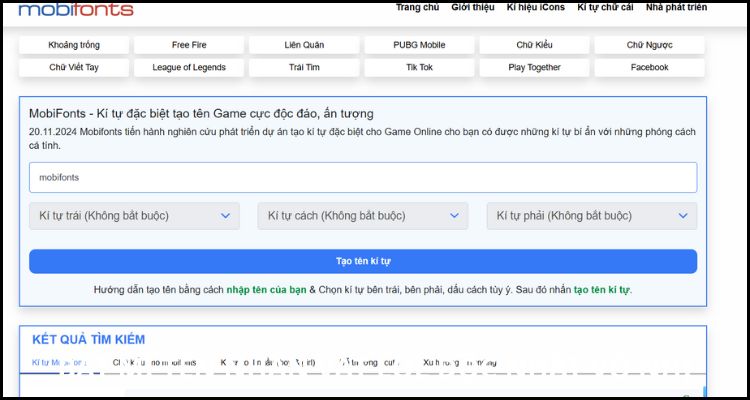Select the Chữ Viết Tay category

click(74, 67)
